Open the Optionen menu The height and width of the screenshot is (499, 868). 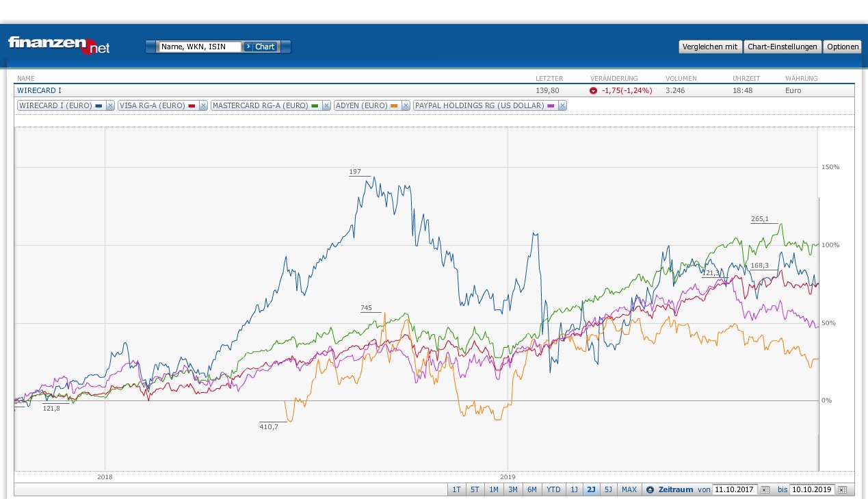[x=843, y=47]
